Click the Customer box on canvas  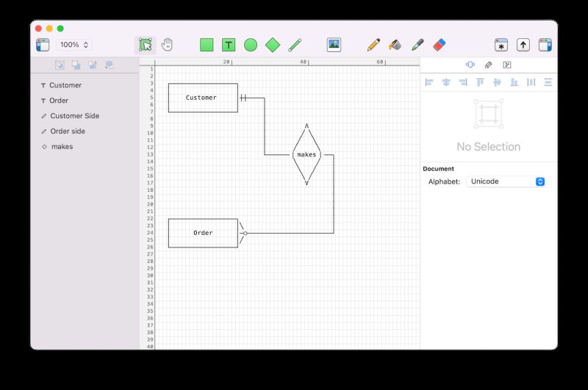(203, 98)
